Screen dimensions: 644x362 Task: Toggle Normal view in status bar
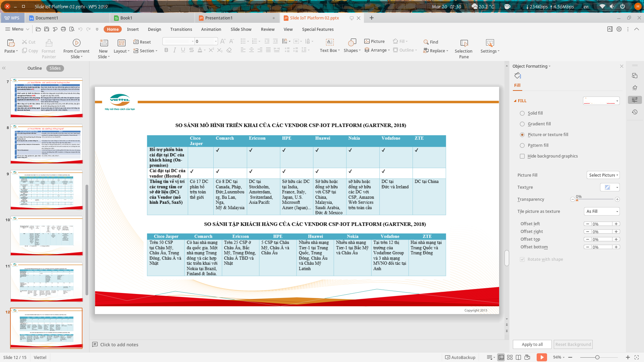pos(501,357)
